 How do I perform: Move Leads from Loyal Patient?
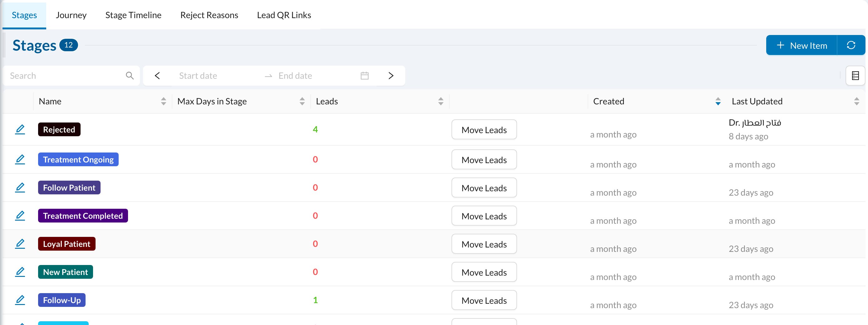click(x=484, y=244)
